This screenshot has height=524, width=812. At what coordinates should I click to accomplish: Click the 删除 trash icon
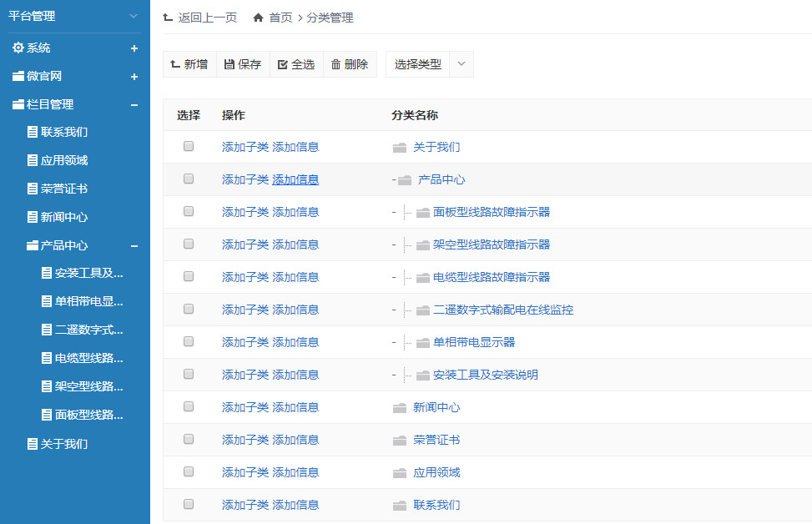pyautogui.click(x=337, y=63)
